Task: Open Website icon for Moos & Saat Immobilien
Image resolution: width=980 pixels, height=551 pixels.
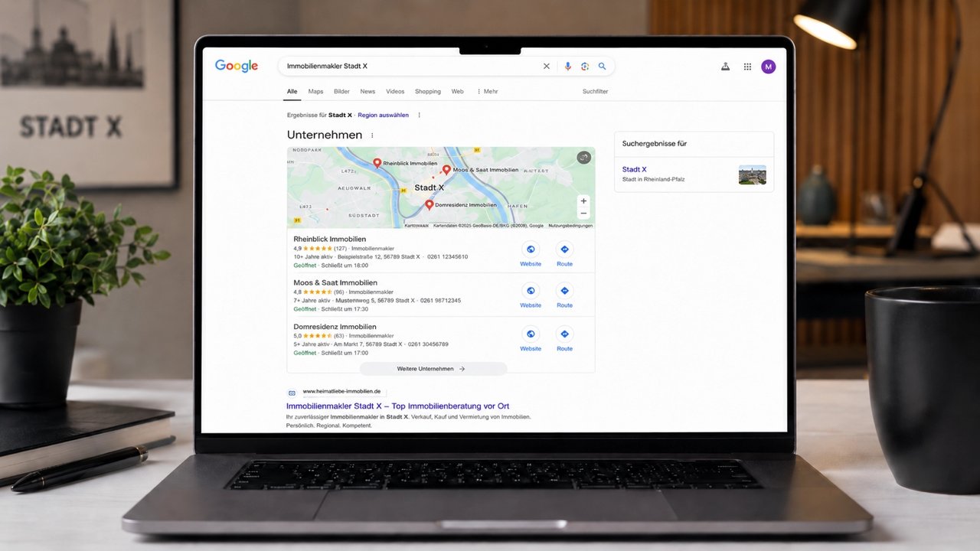Action: [x=531, y=291]
